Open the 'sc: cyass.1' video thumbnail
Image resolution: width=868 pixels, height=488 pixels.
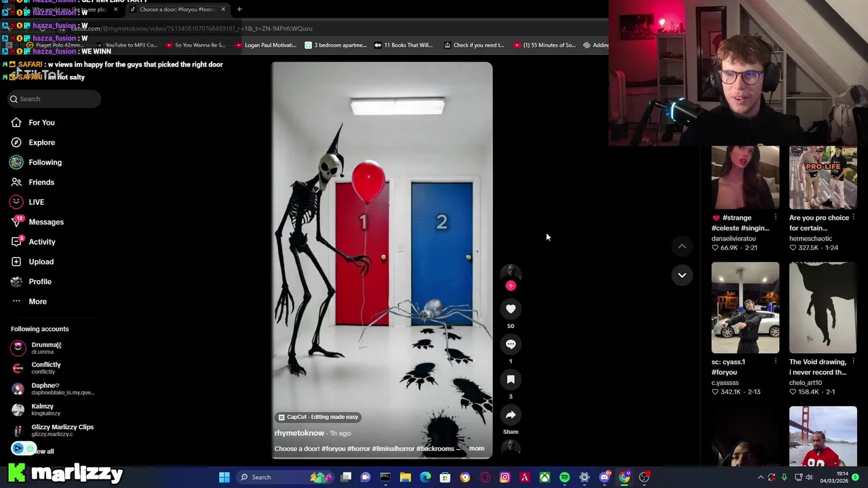coord(745,308)
